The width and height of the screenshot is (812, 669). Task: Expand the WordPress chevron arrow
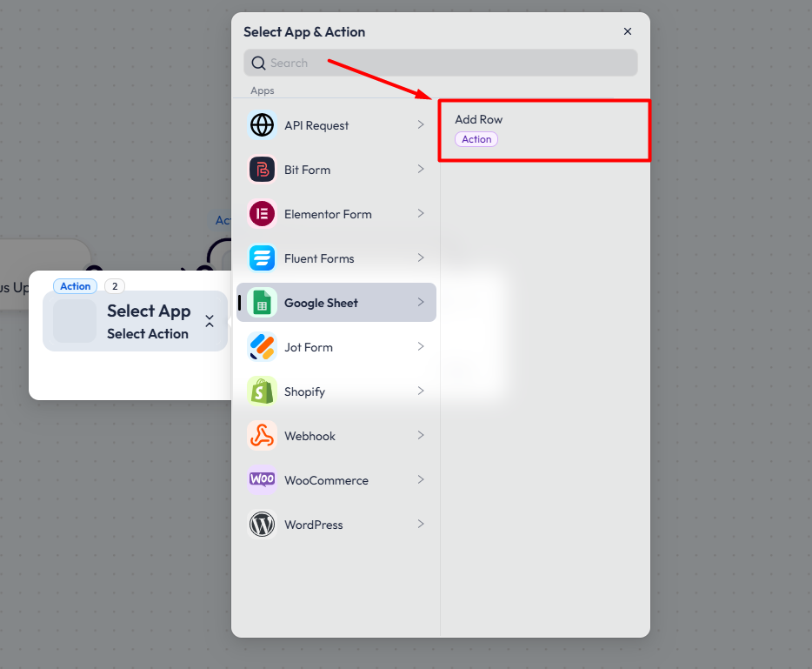pos(421,524)
